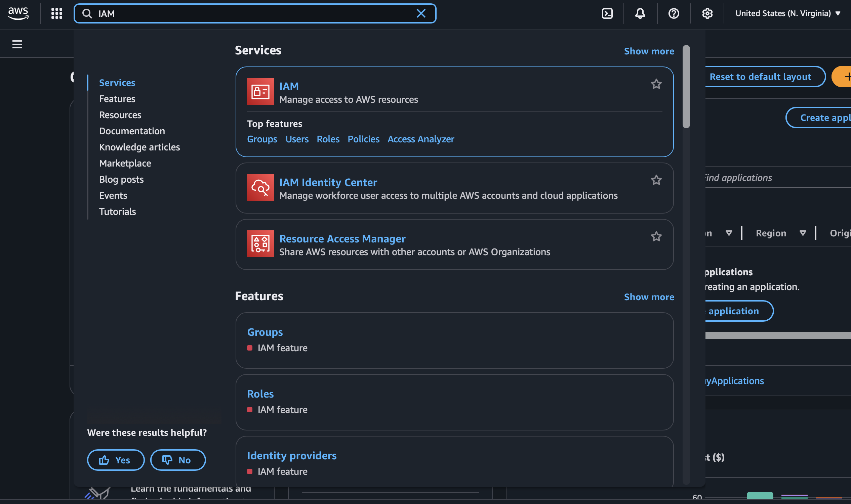Select the Knowledge articles category
Viewport: 851px width, 504px height.
click(139, 147)
